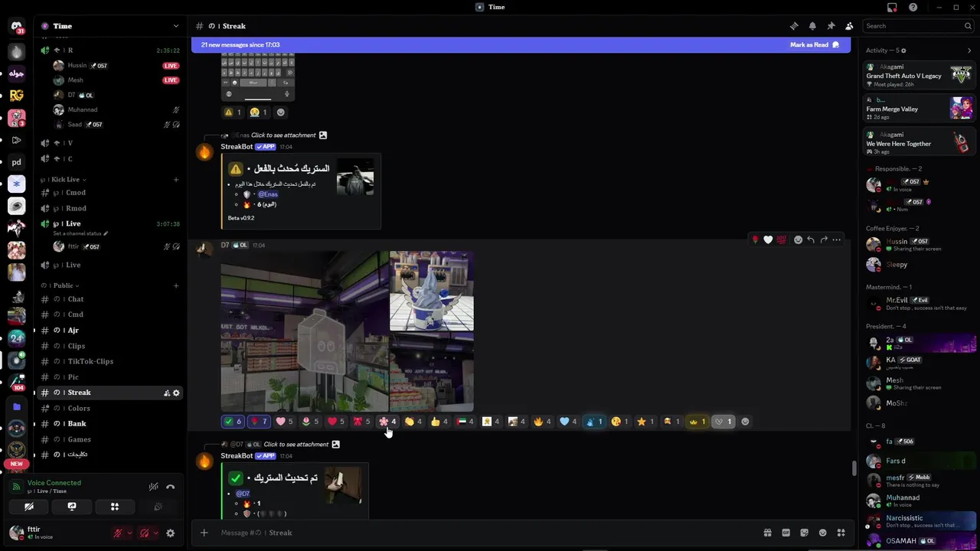Screen dimensions: 980x551
Task: Show pinned messages
Action: tap(831, 26)
